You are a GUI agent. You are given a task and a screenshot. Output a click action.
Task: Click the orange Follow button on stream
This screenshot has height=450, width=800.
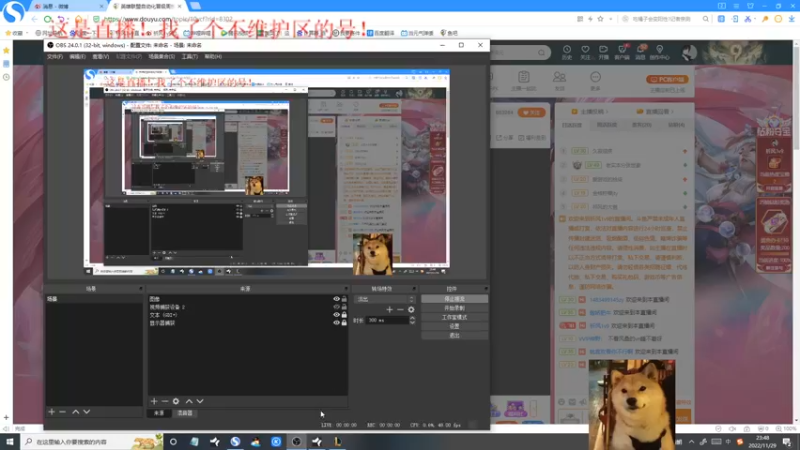pyautogui.click(x=531, y=113)
